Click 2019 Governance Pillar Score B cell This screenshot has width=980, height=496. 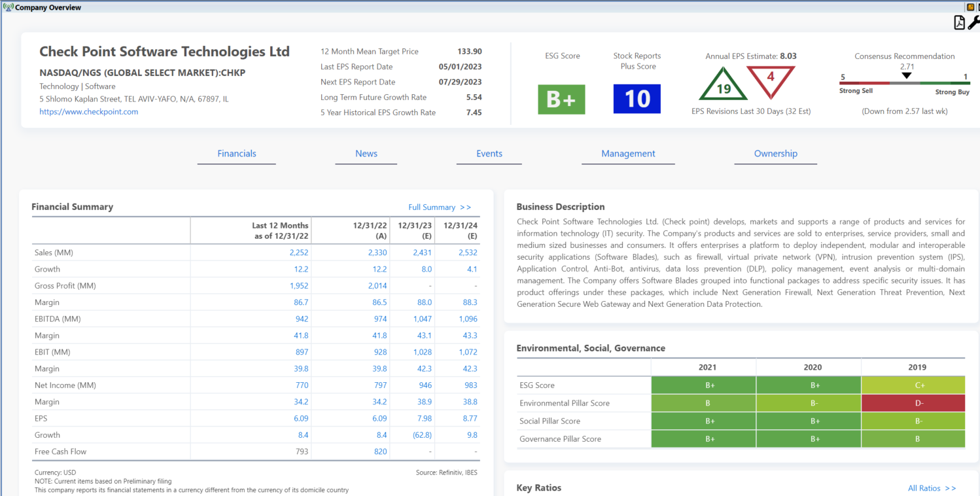point(913,438)
